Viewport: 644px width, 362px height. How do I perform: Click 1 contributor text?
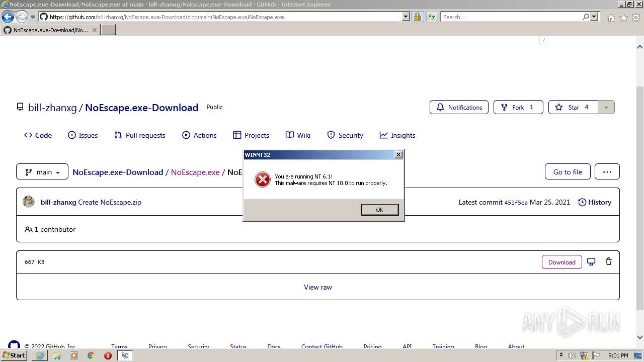(x=55, y=229)
